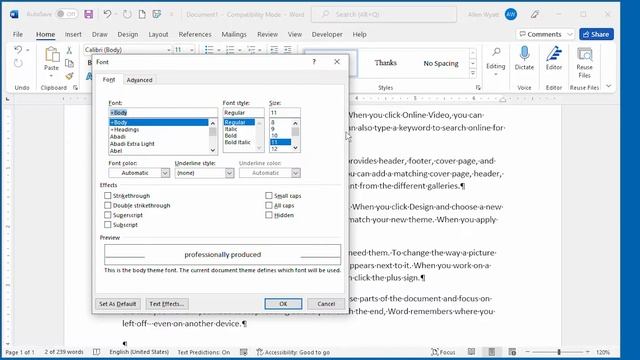Click the Search box in title bar
This screenshot has height=360, width=640.
tap(384, 14)
